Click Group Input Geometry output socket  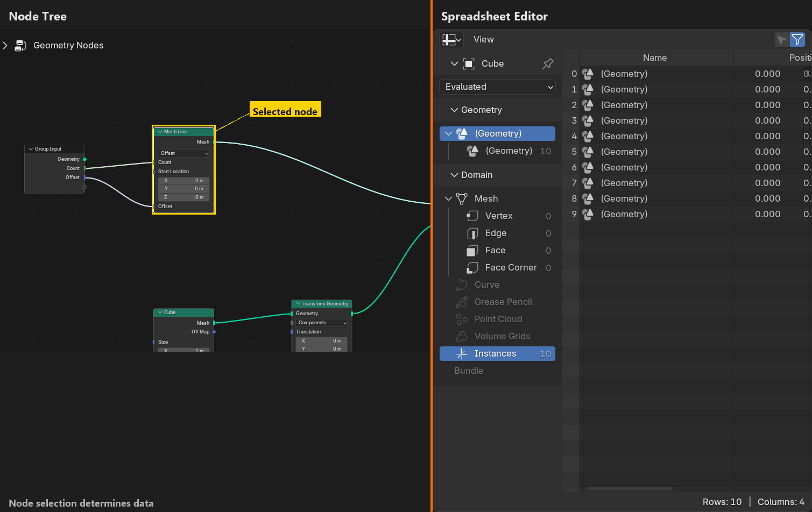click(x=84, y=159)
